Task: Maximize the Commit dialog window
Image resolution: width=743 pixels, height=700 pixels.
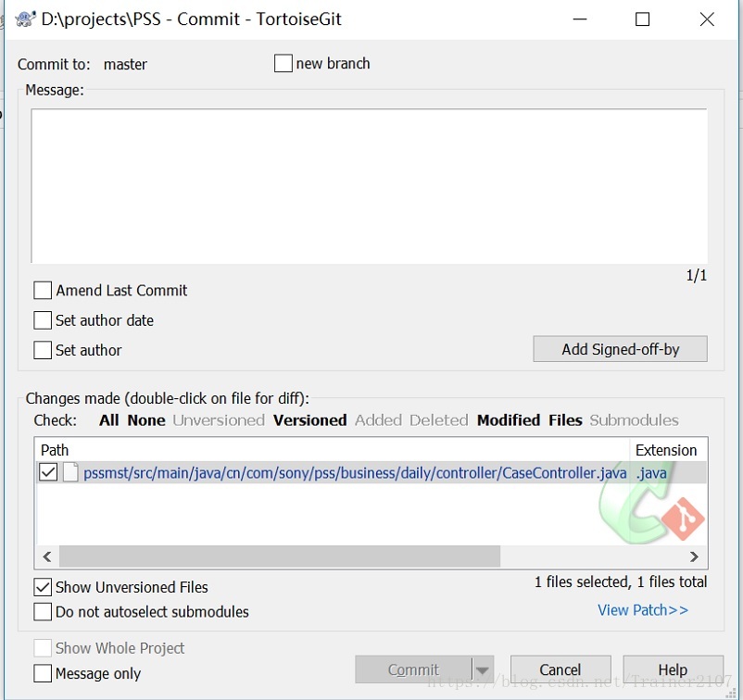Action: tap(643, 19)
